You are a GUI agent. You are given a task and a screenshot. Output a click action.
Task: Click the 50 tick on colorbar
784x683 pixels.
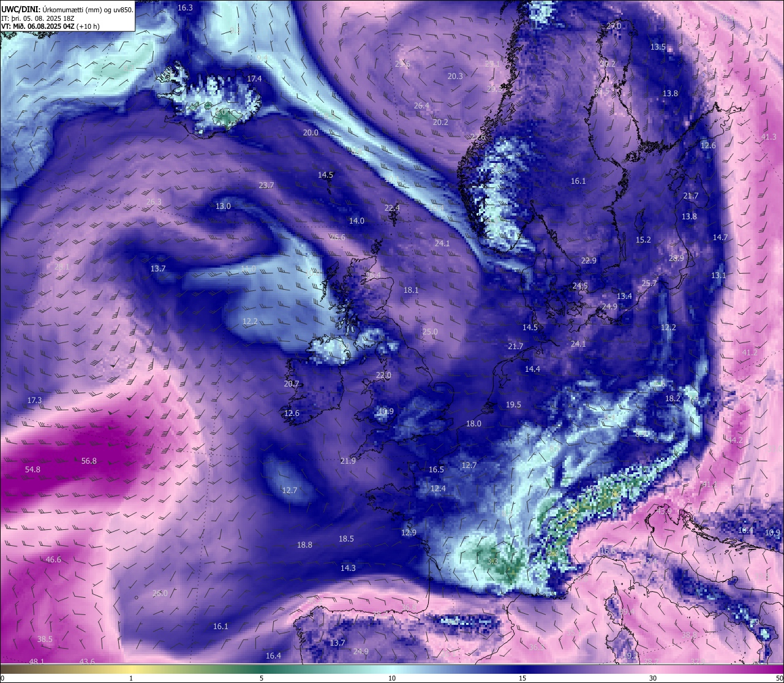click(x=779, y=678)
